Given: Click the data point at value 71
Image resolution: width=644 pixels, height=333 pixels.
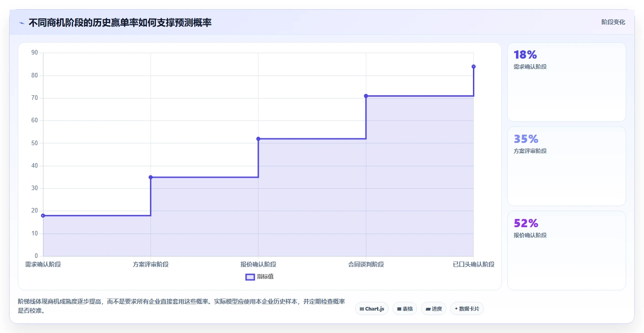Looking at the screenshot, I should (x=366, y=96).
